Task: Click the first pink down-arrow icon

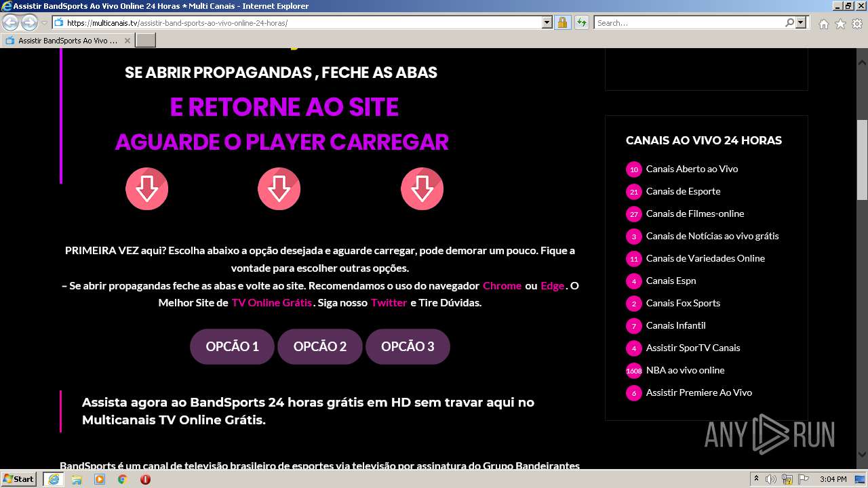Action: pos(146,189)
